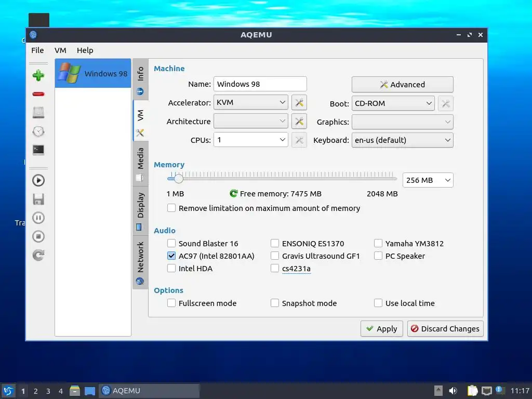
Task: Switch to workspace 3
Action: 48,391
